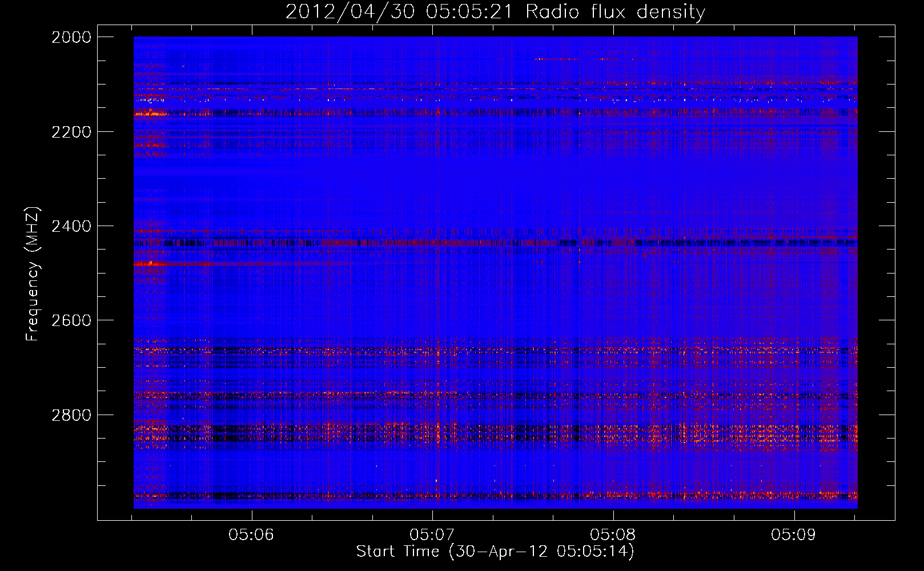Click the "Frequency (MHZ)" axis label
The width and height of the screenshot is (924, 571).
(33, 274)
